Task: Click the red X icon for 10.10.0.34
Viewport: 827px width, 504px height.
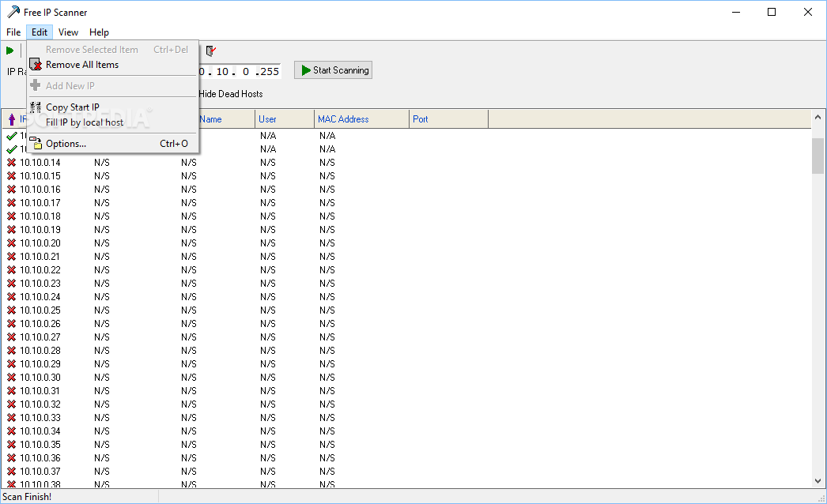Action: tap(11, 431)
